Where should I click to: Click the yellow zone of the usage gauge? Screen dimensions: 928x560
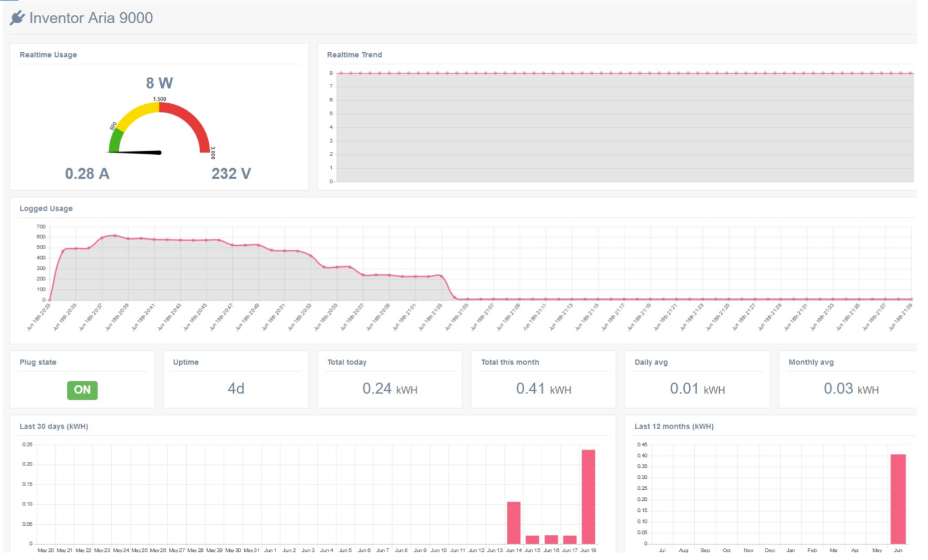click(x=136, y=114)
